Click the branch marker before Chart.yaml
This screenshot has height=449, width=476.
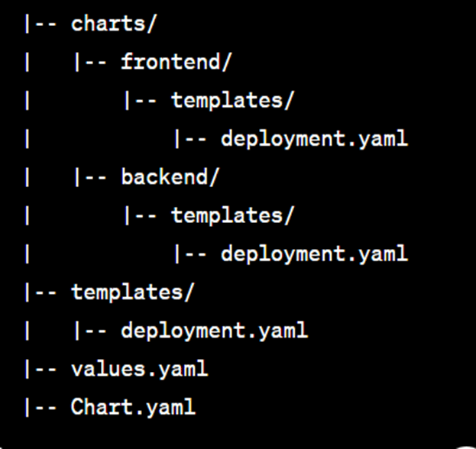pos(40,407)
